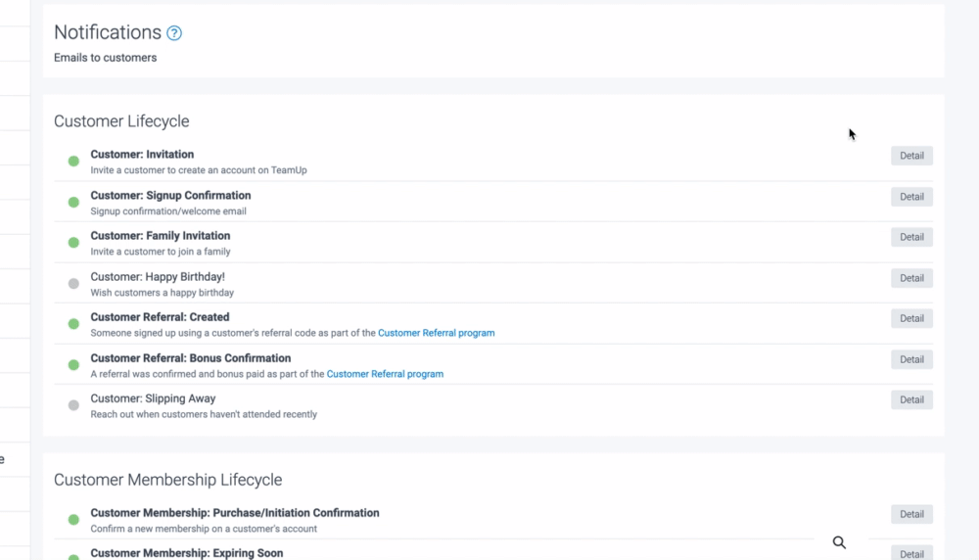The image size is (979, 560).
Task: Open Detail for Customer: Invitation
Action: [911, 156]
